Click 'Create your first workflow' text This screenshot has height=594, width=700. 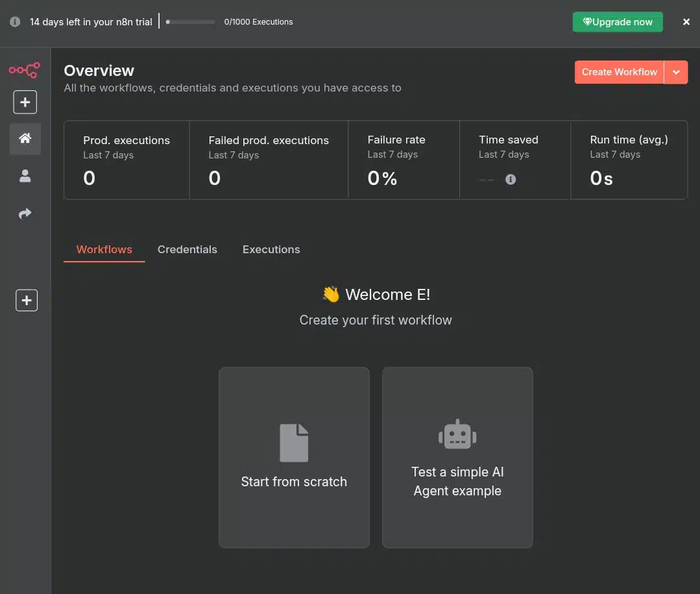tap(376, 320)
